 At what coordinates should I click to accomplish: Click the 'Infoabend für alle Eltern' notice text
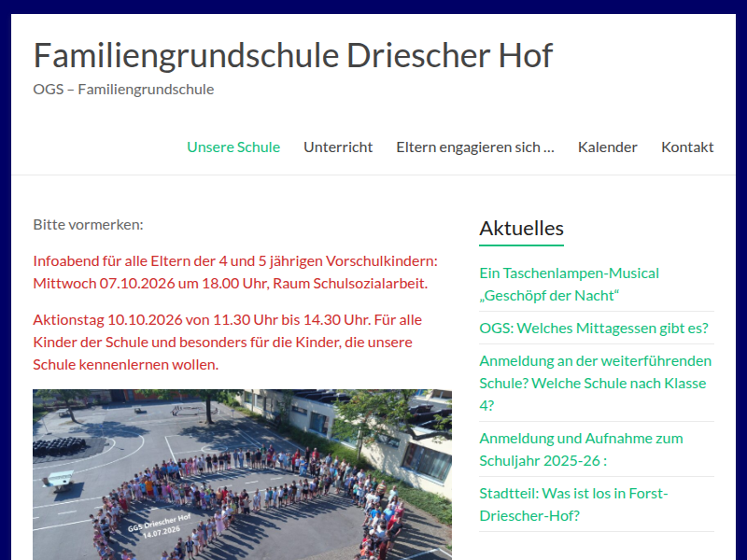click(235, 272)
